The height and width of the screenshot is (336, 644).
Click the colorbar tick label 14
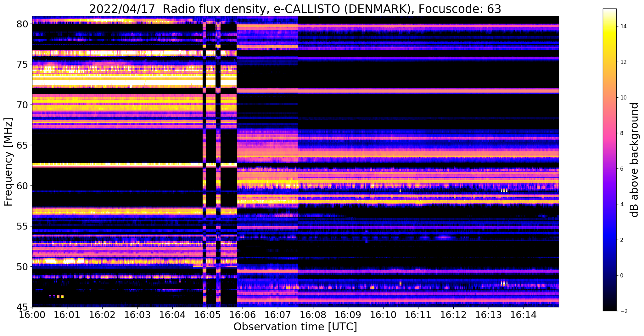(x=623, y=26)
